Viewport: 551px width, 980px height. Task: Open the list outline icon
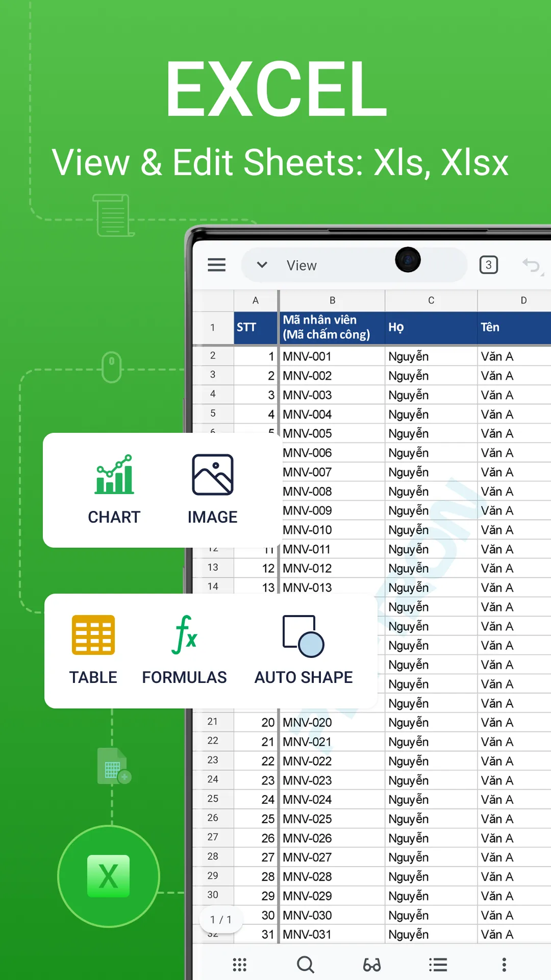438,965
